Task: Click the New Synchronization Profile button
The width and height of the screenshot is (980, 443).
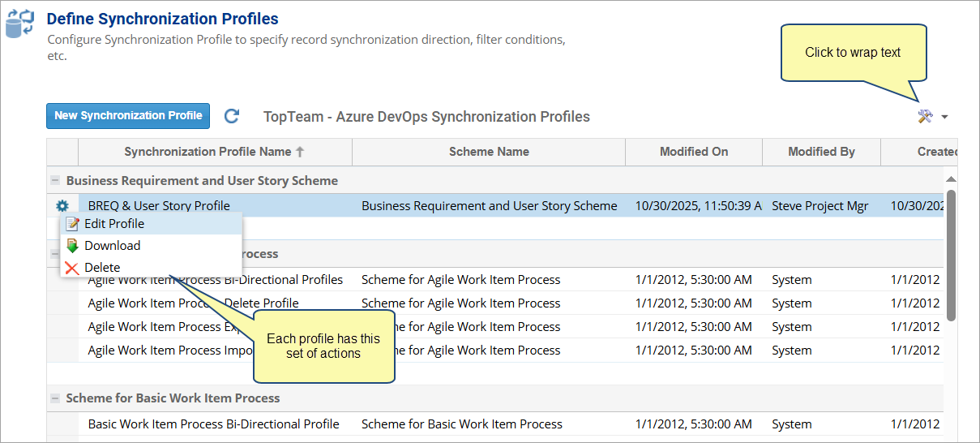Action: pos(128,116)
